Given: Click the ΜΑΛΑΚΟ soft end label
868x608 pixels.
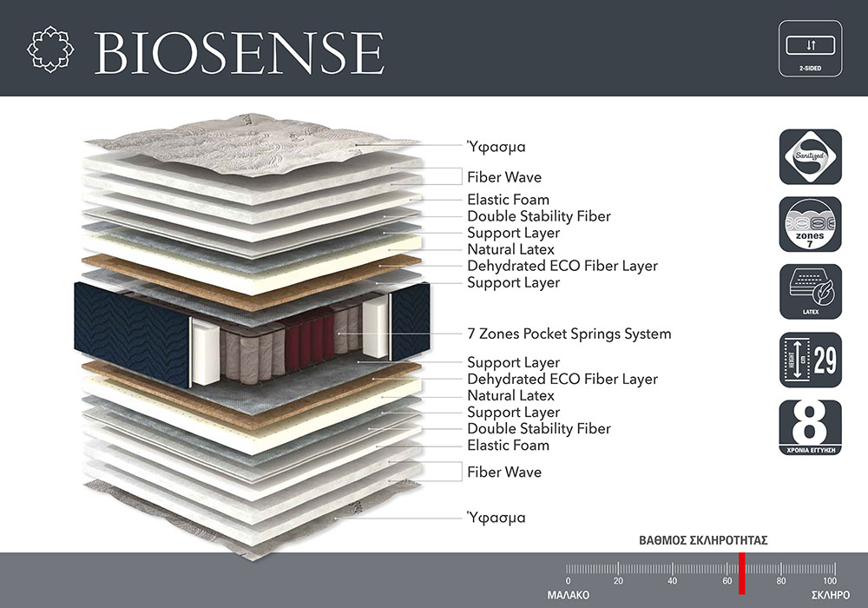Looking at the screenshot, I should [x=569, y=596].
